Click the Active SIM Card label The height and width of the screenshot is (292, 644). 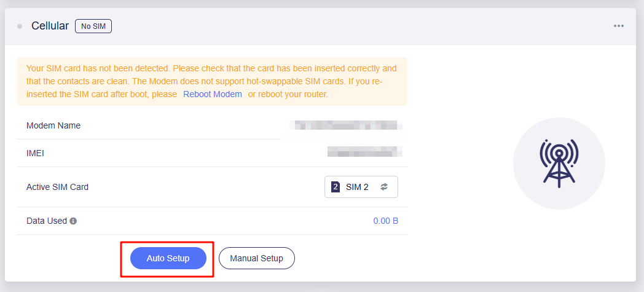[x=57, y=187]
